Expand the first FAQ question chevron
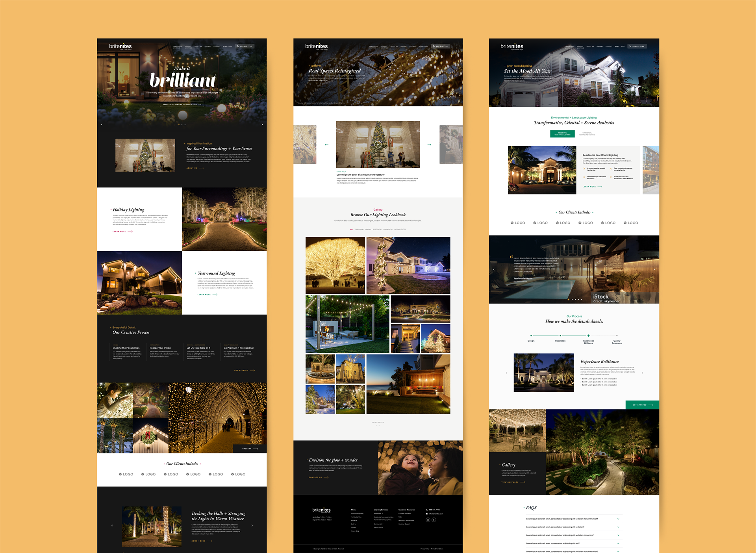The height and width of the screenshot is (553, 756). (618, 519)
